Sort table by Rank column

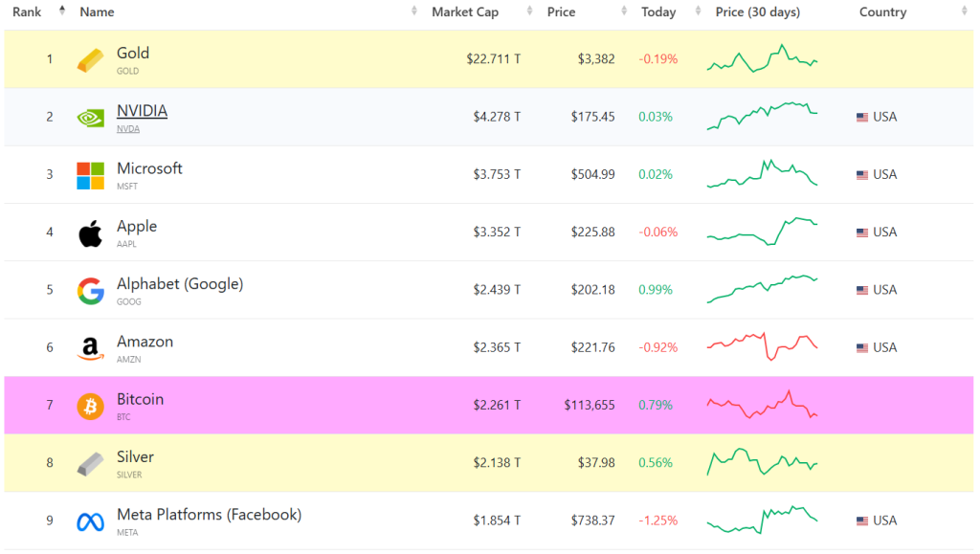click(x=62, y=10)
